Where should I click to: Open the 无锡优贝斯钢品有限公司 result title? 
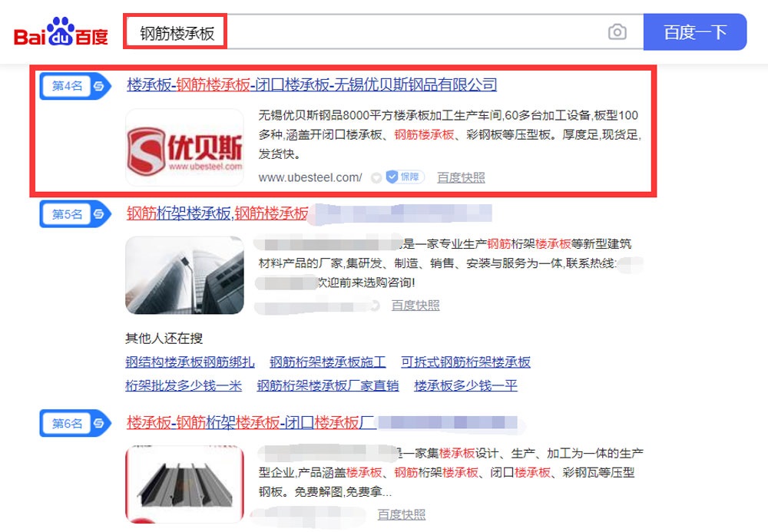pyautogui.click(x=312, y=84)
